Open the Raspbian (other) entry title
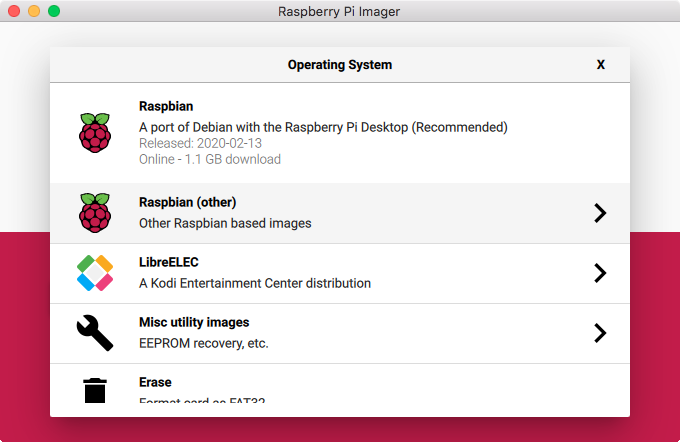The image size is (680, 442). point(187,203)
